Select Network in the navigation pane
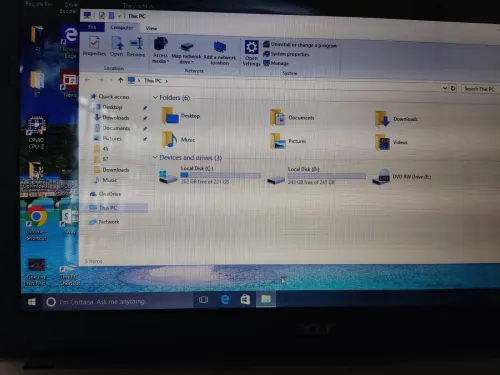 click(x=104, y=222)
